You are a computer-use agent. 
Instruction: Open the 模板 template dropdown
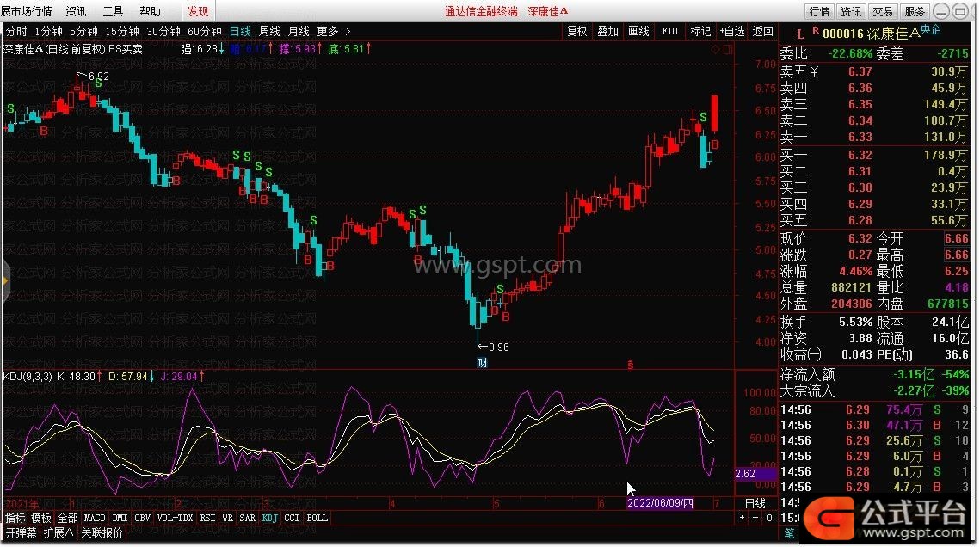pos(41,518)
